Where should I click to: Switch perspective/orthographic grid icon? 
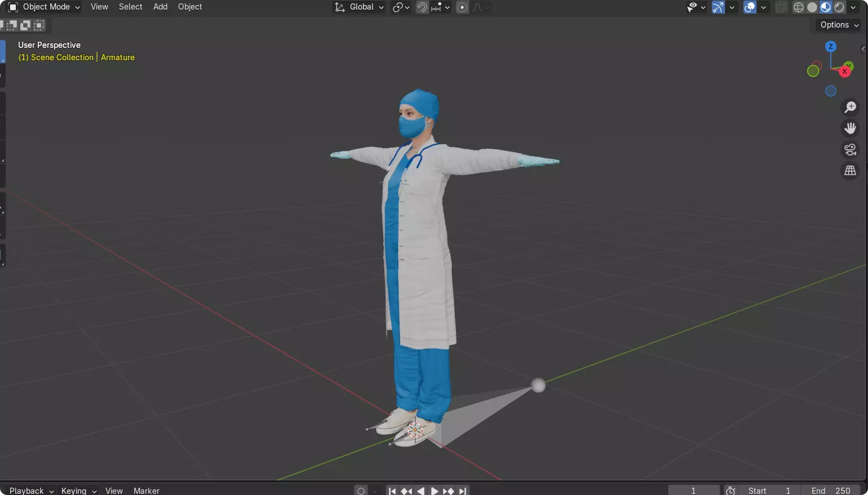click(850, 170)
